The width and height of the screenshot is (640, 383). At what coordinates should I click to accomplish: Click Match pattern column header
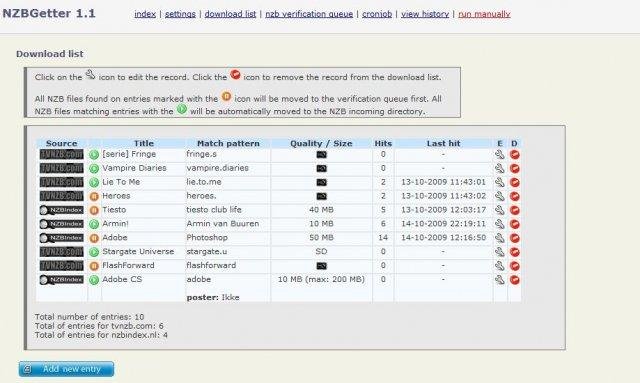228,143
